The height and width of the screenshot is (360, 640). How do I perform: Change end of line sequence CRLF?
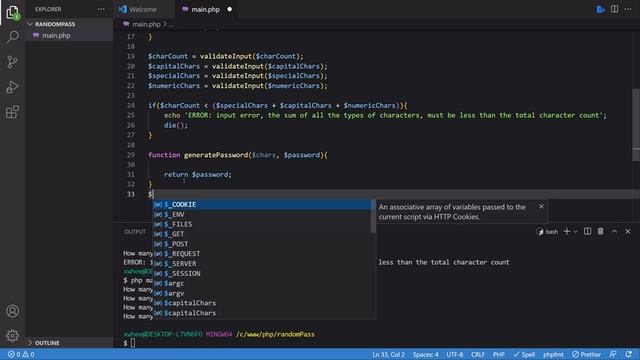(x=478, y=354)
